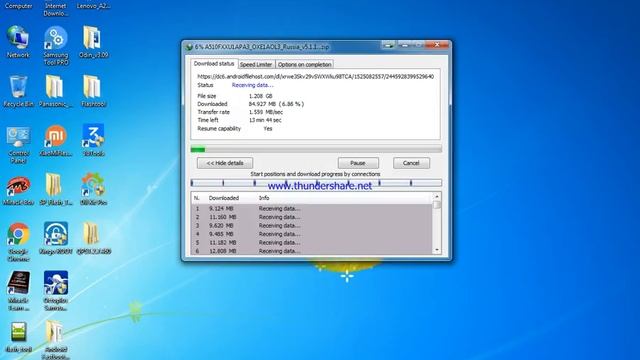Open the green flash tool icon
This screenshot has width=640, height=360.
click(x=18, y=337)
